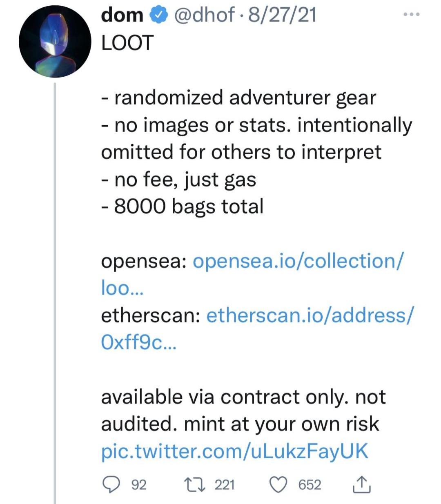Image resolution: width=441 pixels, height=504 pixels.
Task: Open dom's profile avatar picture
Action: tap(55, 42)
